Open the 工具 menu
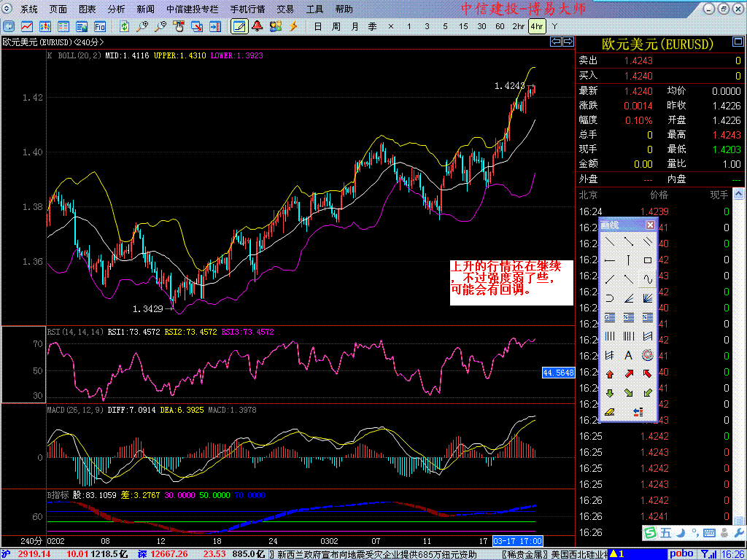747x560 pixels. 315,9
